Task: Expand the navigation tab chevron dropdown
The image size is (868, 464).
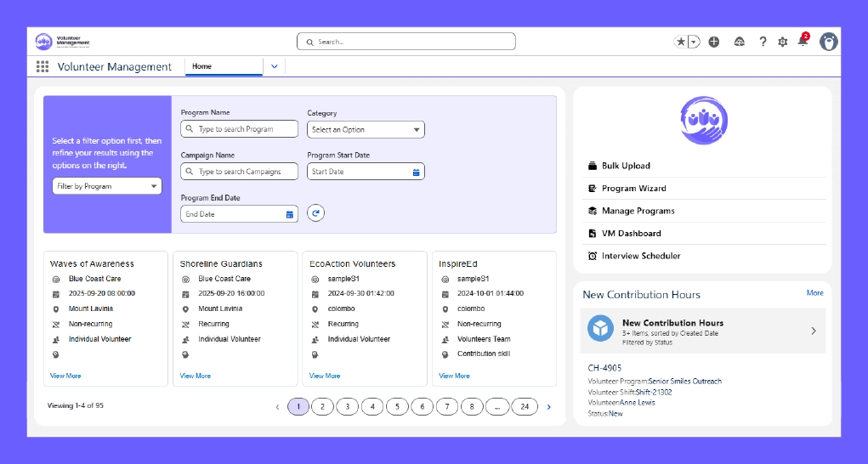Action: 274,66
